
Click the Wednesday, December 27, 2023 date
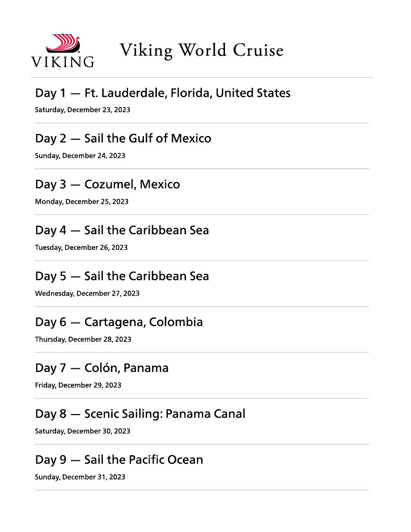[87, 294]
